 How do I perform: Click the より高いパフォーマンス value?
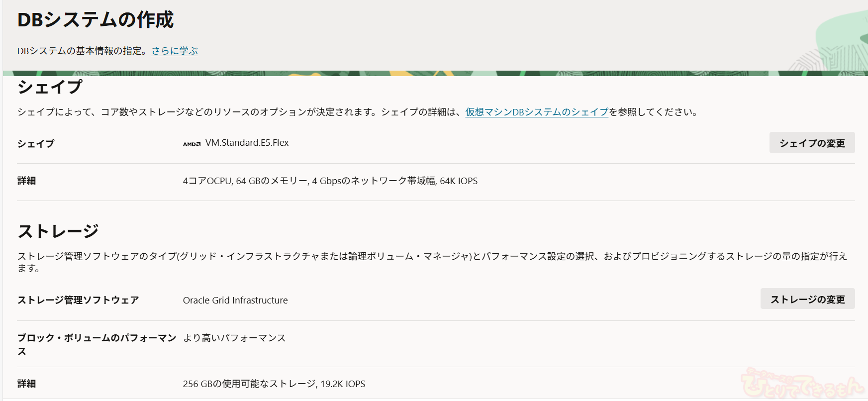pos(234,338)
